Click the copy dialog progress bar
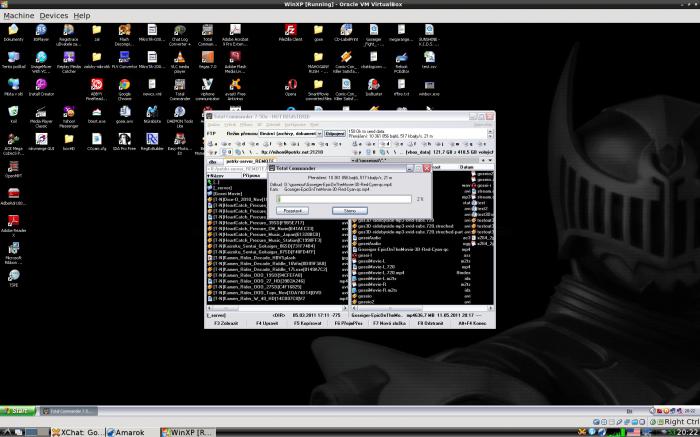Image resolution: width=700 pixels, height=437 pixels. pyautogui.click(x=344, y=199)
